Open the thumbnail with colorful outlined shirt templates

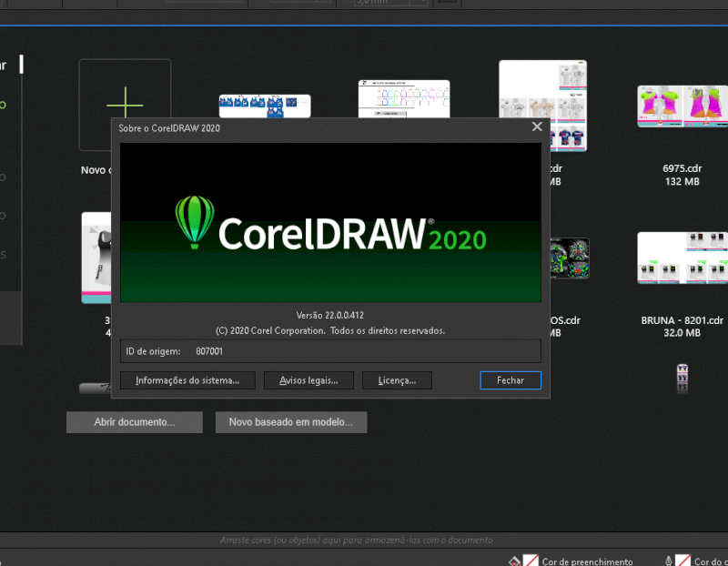tap(403, 99)
